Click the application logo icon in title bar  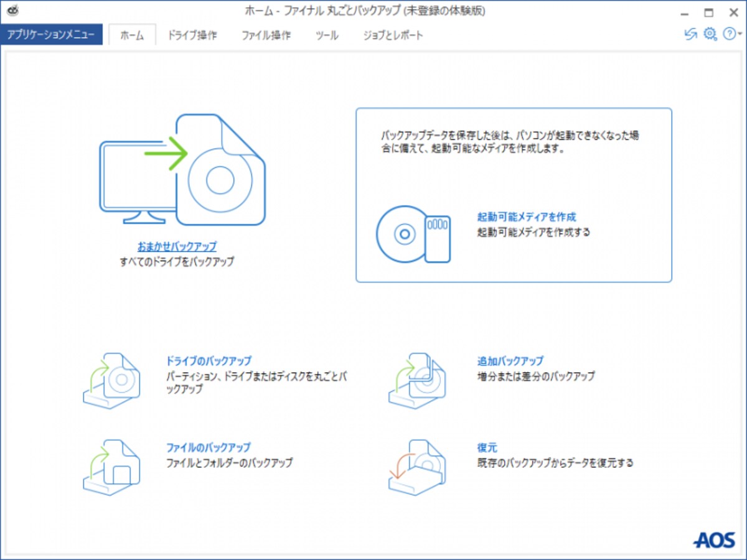12,11
